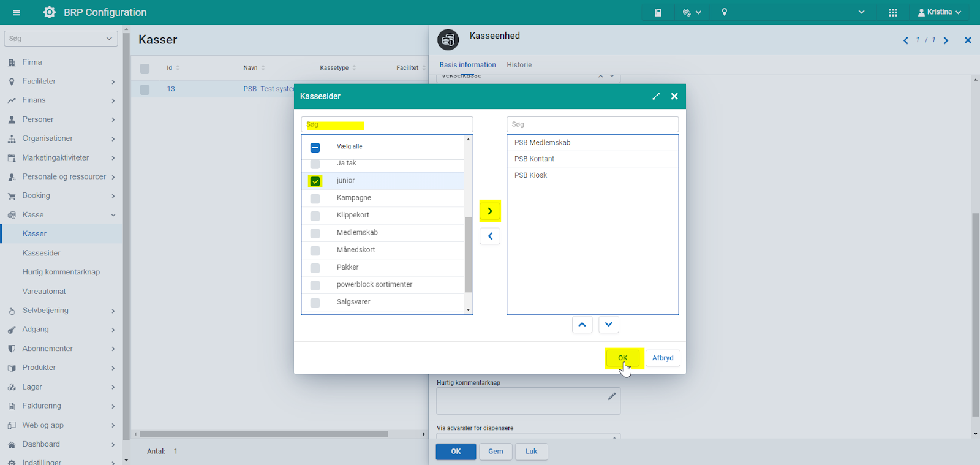Go to next Kasseenhed record
980x465 pixels.
point(946,40)
